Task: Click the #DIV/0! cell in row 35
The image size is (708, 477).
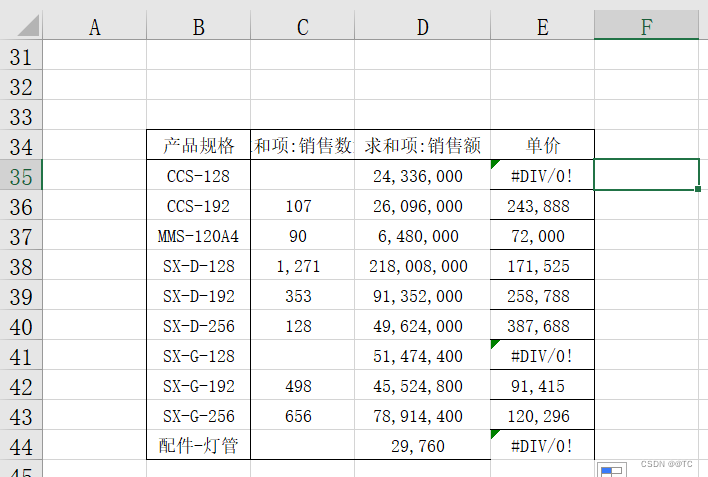Action: tap(543, 176)
